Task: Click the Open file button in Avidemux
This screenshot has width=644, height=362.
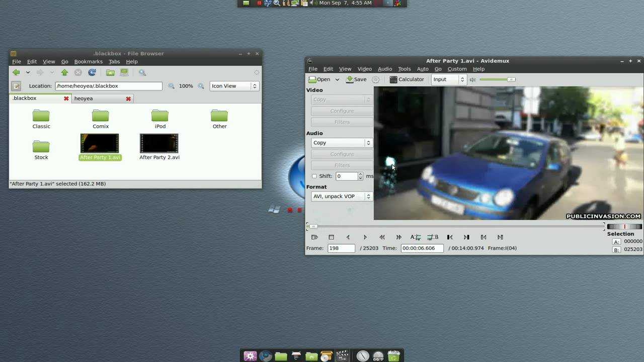Action: point(319,79)
